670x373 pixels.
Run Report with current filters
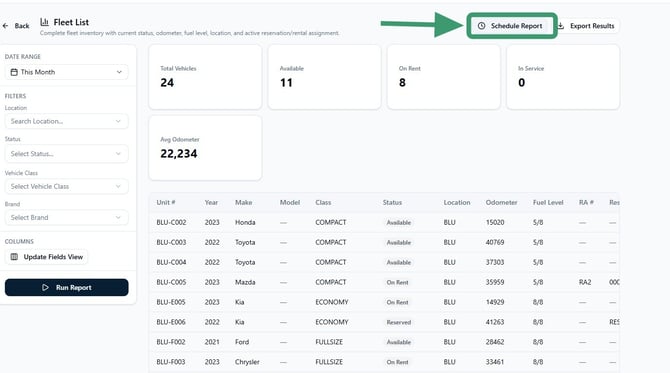[x=67, y=288]
